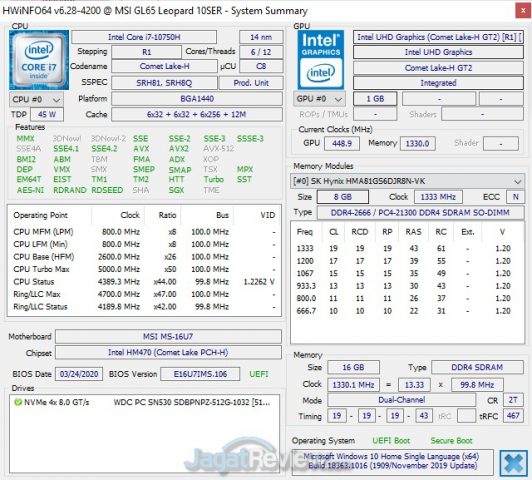The height and width of the screenshot is (480, 532).
Task: Click the AES-NI feature label
Action: click(30, 190)
